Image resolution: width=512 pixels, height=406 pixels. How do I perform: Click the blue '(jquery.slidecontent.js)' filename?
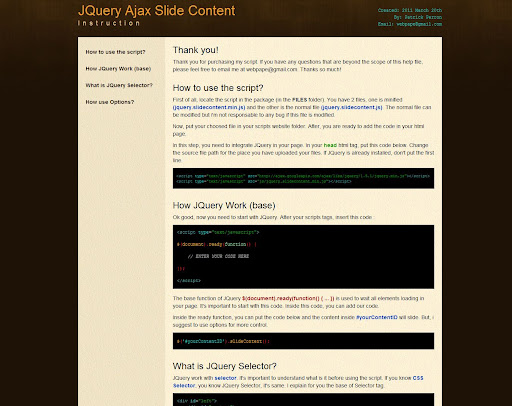point(352,107)
